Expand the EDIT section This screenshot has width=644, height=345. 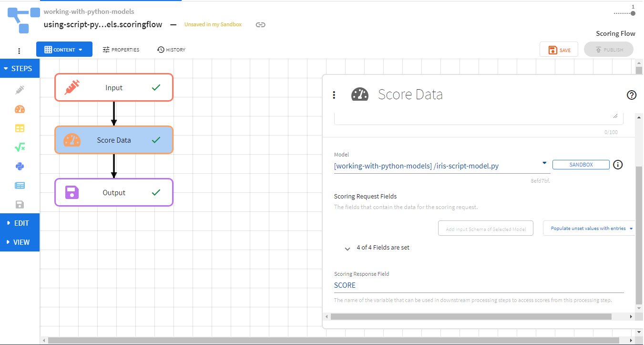pos(20,223)
